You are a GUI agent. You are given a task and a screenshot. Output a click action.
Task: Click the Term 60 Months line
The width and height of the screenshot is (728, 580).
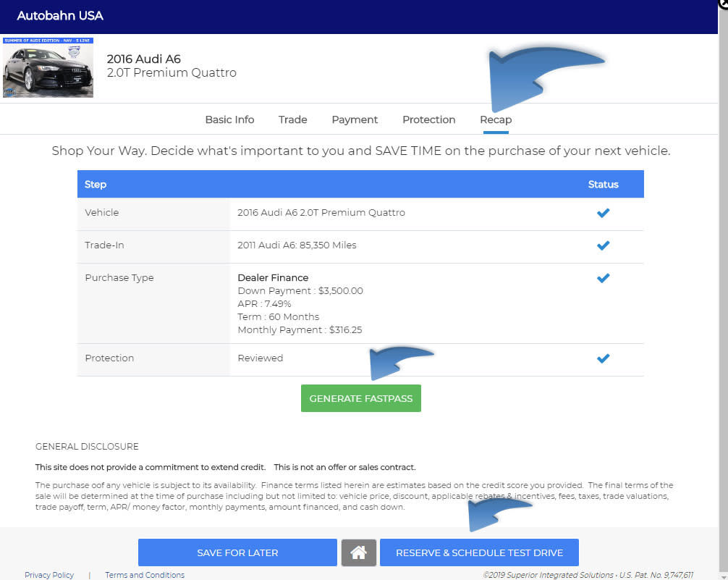point(278,317)
